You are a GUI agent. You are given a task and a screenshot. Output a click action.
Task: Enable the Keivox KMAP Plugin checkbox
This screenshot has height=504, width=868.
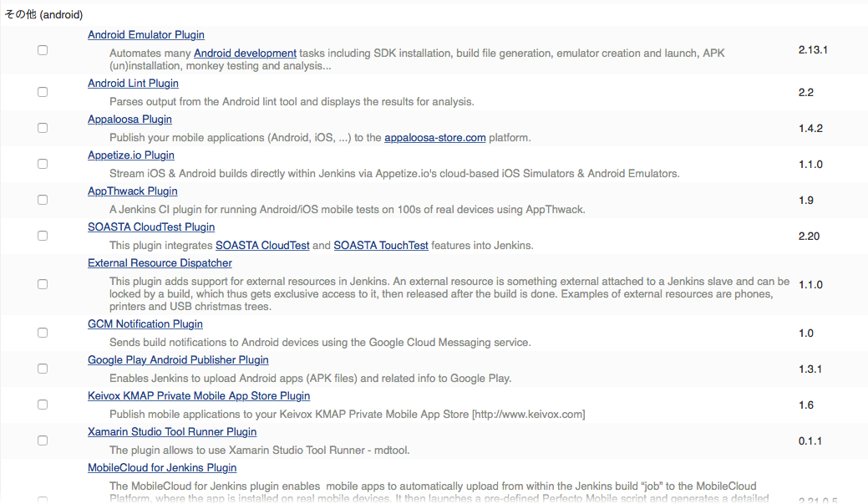[43, 405]
